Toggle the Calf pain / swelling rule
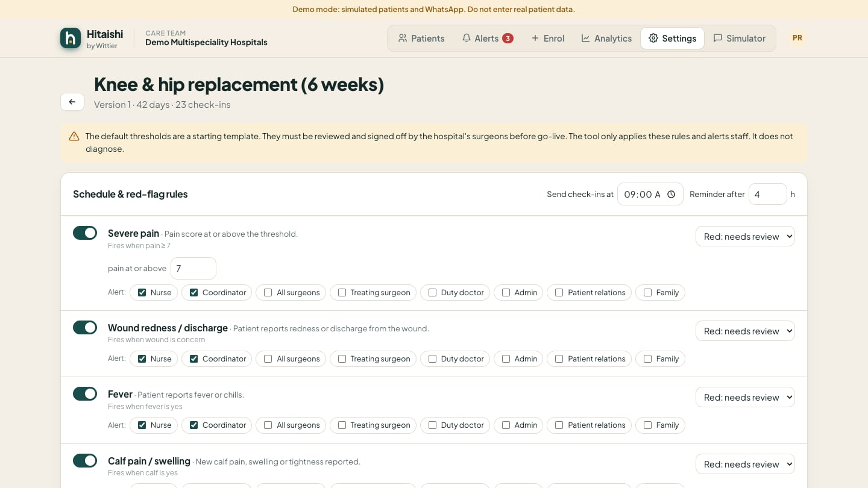Screen dimensions: 868x488 tap(85, 461)
